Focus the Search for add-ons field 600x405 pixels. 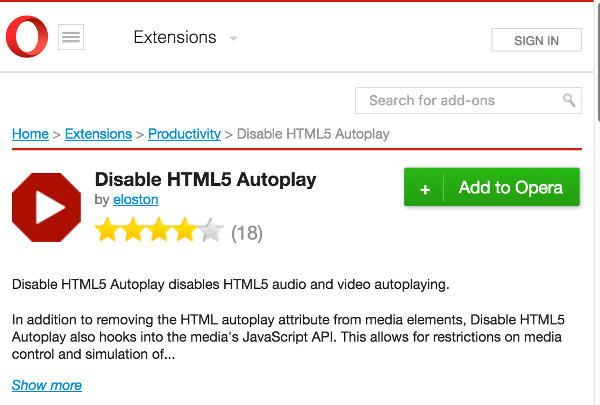[x=458, y=100]
